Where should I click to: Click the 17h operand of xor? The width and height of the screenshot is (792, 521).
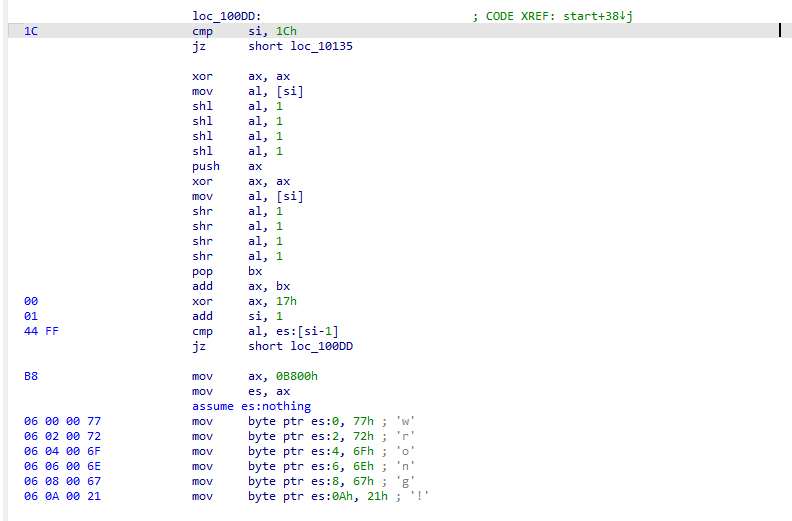coord(292,301)
